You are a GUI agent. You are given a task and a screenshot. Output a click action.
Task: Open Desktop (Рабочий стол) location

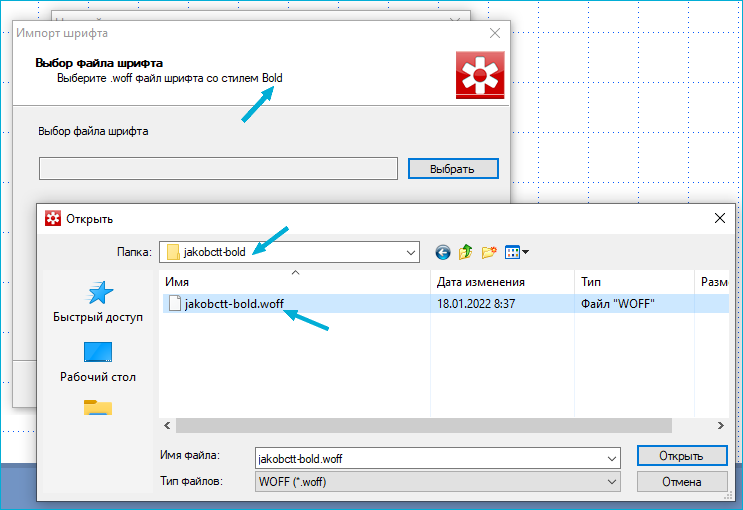(x=98, y=362)
